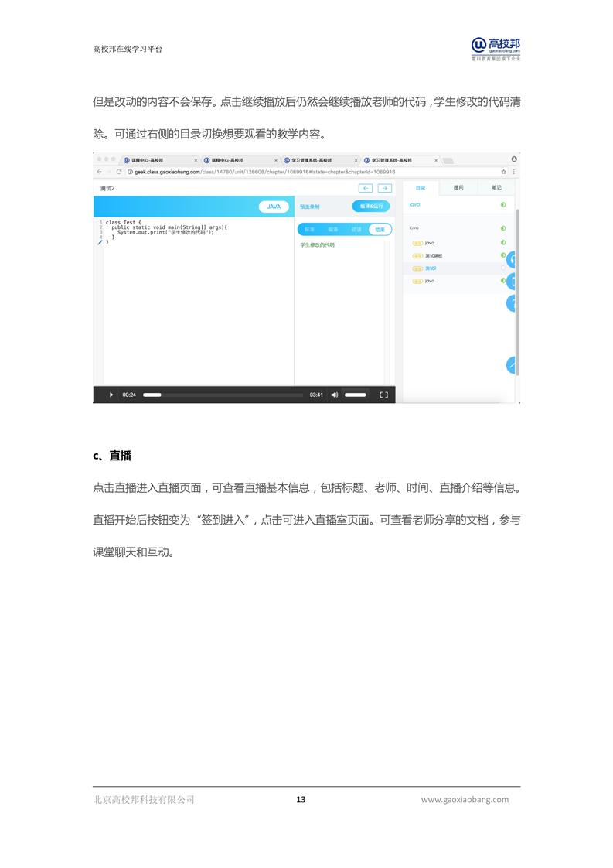Click the empty progress circle on the 测试2 row
613x868 pixels.
click(503, 268)
